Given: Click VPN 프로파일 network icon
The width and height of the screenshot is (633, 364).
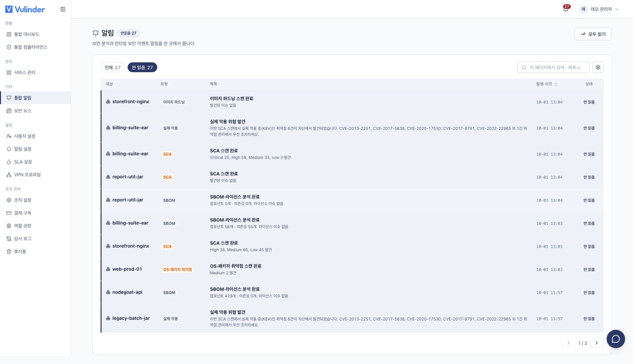Looking at the screenshot, I should pyautogui.click(x=9, y=175).
